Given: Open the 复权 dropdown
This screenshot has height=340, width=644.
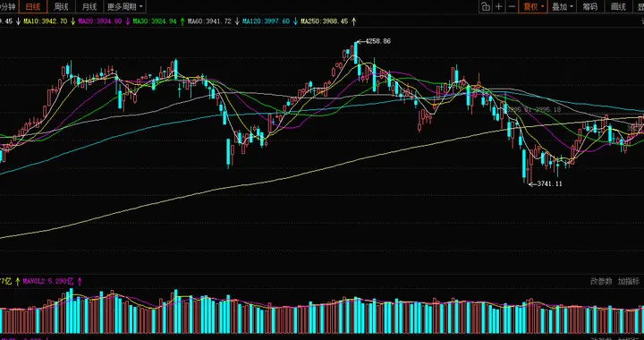Looking at the screenshot, I should click(x=533, y=6).
